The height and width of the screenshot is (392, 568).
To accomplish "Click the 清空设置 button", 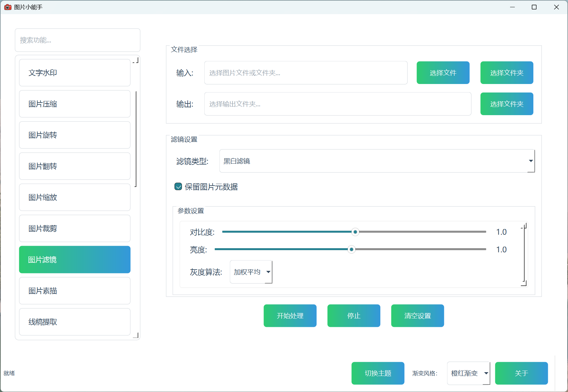I will [417, 316].
